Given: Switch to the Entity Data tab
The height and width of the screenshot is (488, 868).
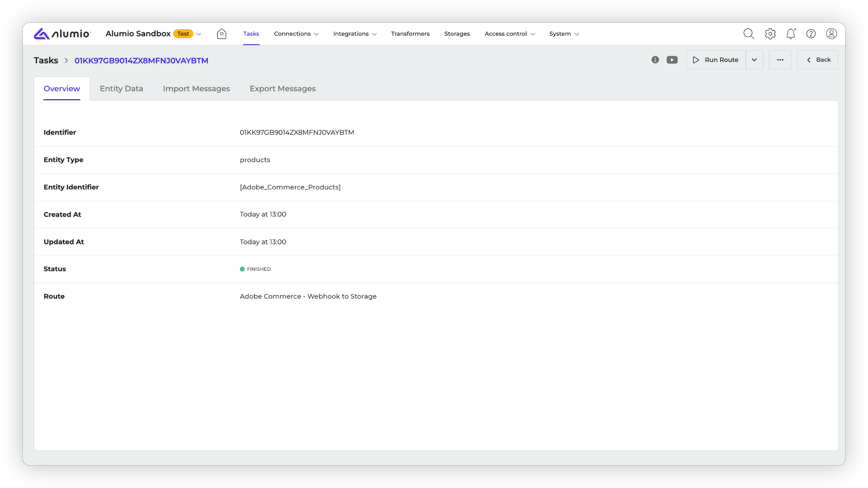Looking at the screenshot, I should pos(121,89).
